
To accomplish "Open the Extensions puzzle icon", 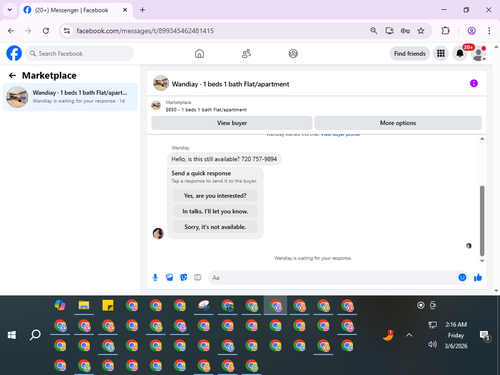I will tap(445, 31).
